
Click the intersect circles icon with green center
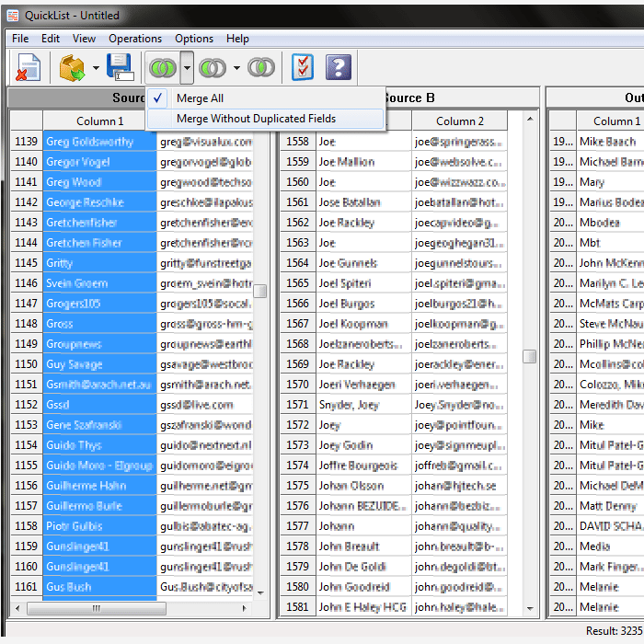[213, 68]
